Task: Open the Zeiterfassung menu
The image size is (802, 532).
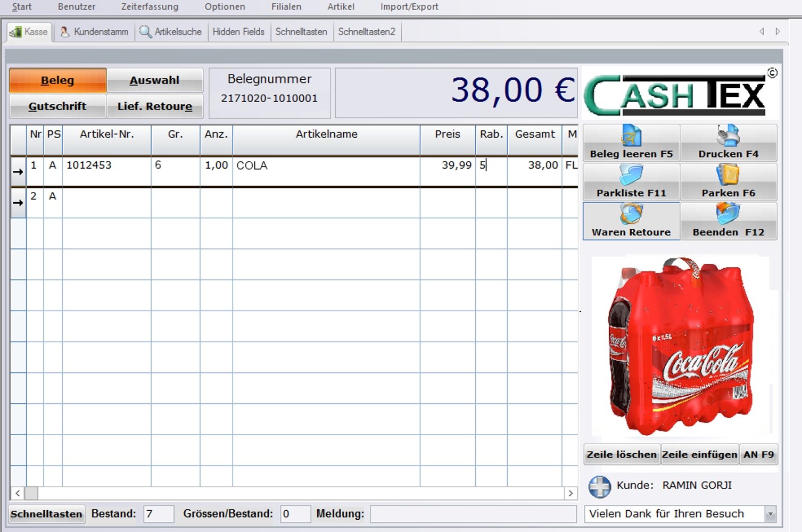Action: 150,7
